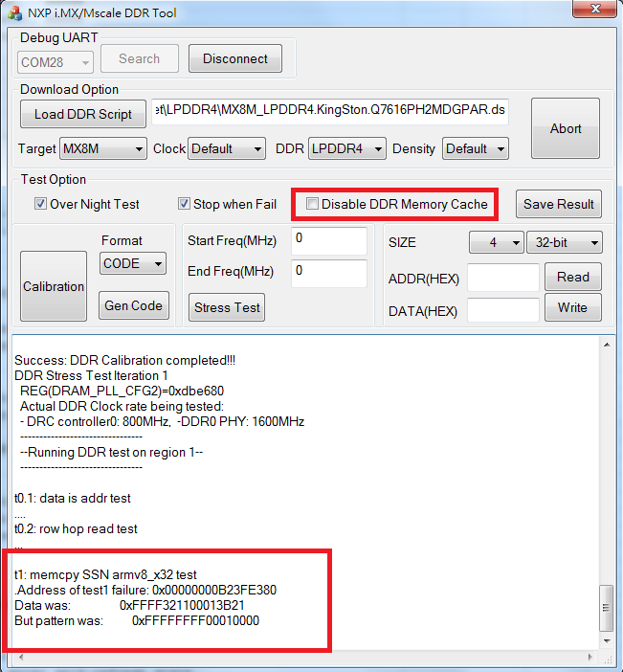This screenshot has width=623, height=672.
Task: Open the Target MX8M dropdown
Action: (x=103, y=148)
